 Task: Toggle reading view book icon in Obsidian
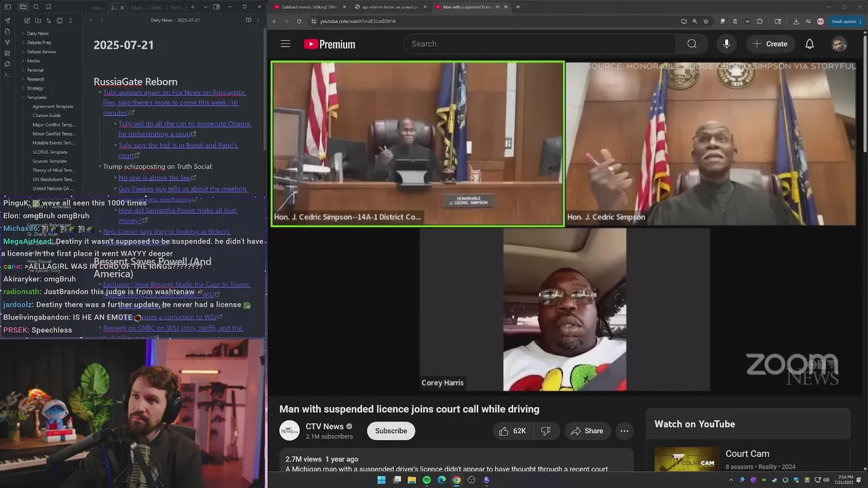click(248, 20)
